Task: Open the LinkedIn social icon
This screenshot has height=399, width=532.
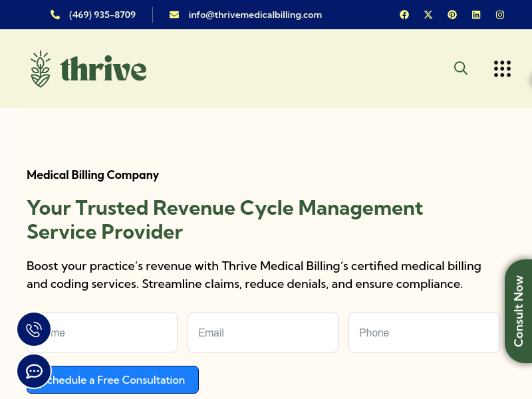Action: pyautogui.click(x=476, y=15)
